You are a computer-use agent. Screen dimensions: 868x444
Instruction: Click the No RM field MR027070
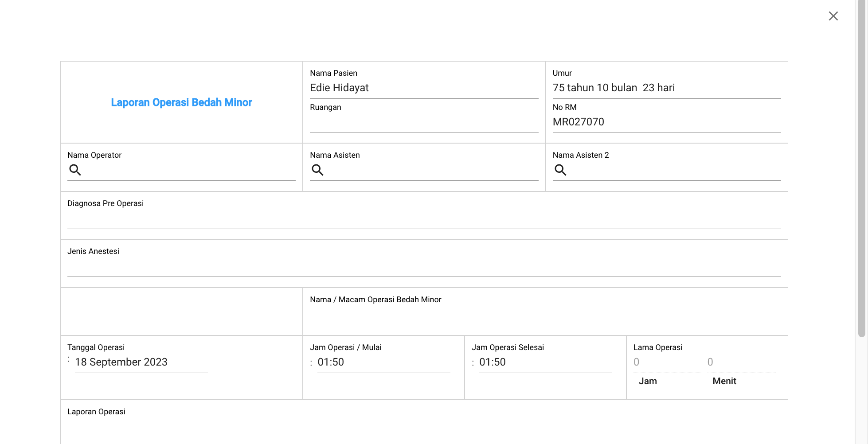click(666, 122)
